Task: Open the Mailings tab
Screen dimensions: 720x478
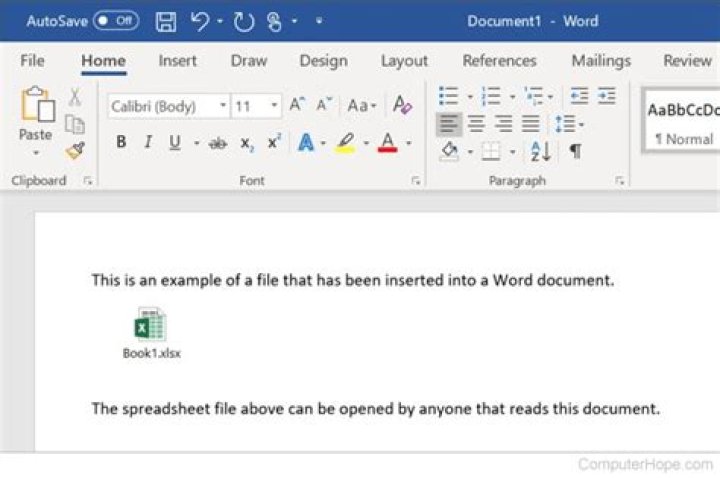Action: [x=601, y=61]
